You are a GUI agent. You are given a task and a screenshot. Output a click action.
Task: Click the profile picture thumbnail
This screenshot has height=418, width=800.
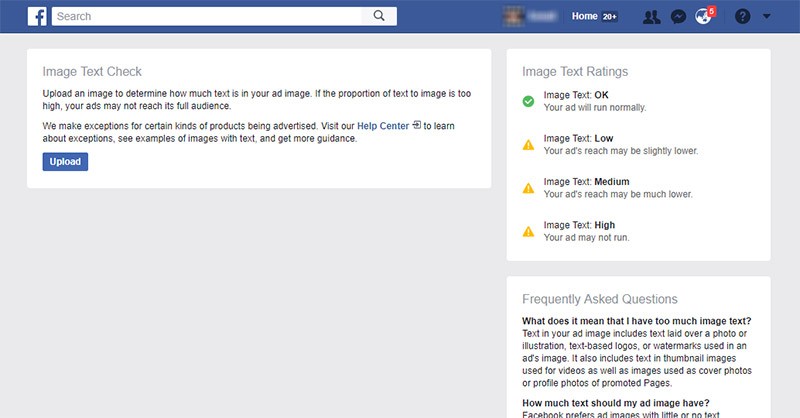513,16
